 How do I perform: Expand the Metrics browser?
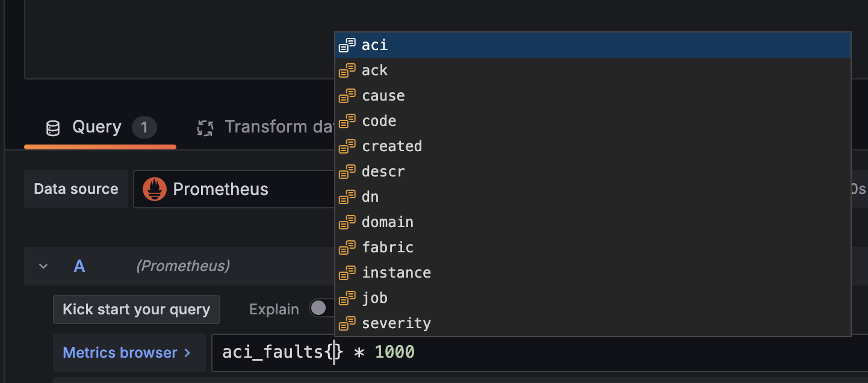click(127, 352)
